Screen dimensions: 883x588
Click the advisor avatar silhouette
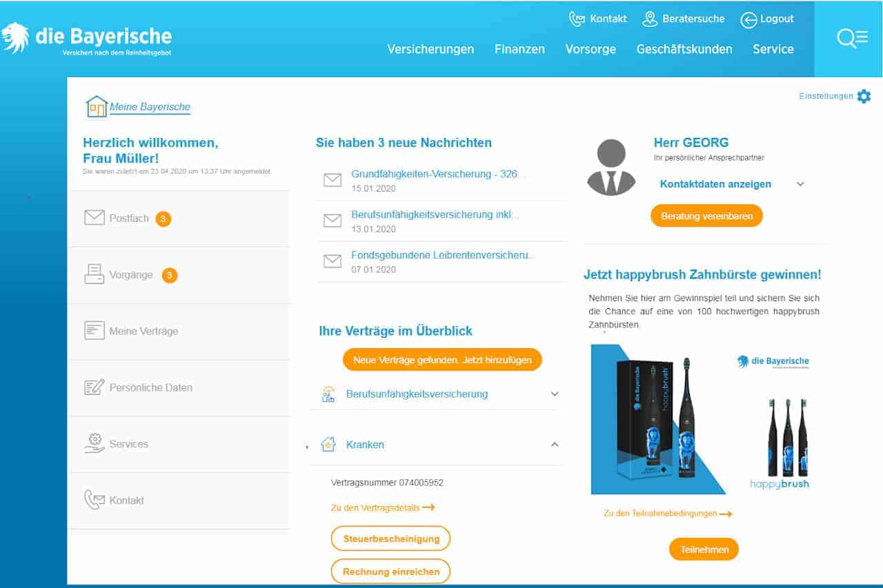[x=611, y=168]
